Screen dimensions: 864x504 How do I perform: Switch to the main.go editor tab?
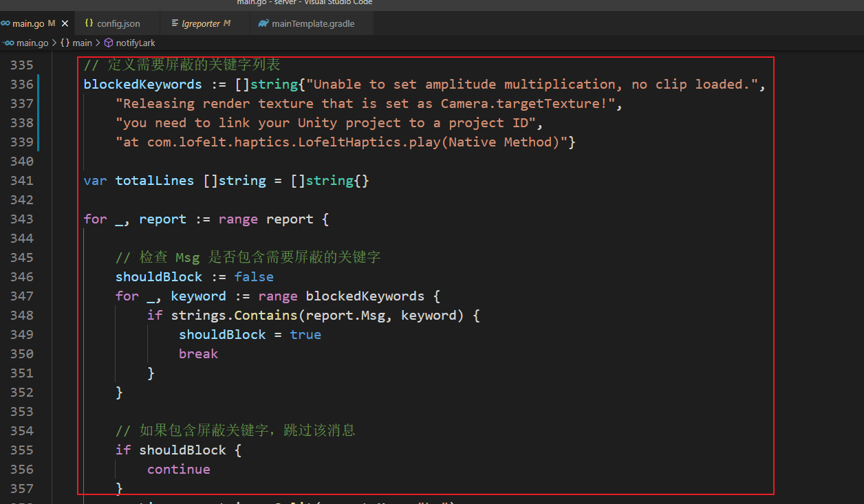pos(36,23)
